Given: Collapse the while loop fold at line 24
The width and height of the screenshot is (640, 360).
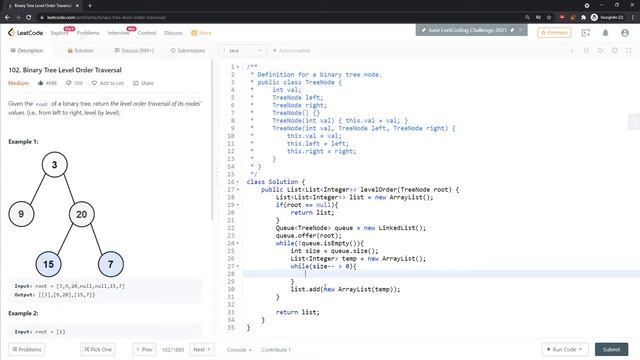Looking at the screenshot, I should [x=238, y=243].
